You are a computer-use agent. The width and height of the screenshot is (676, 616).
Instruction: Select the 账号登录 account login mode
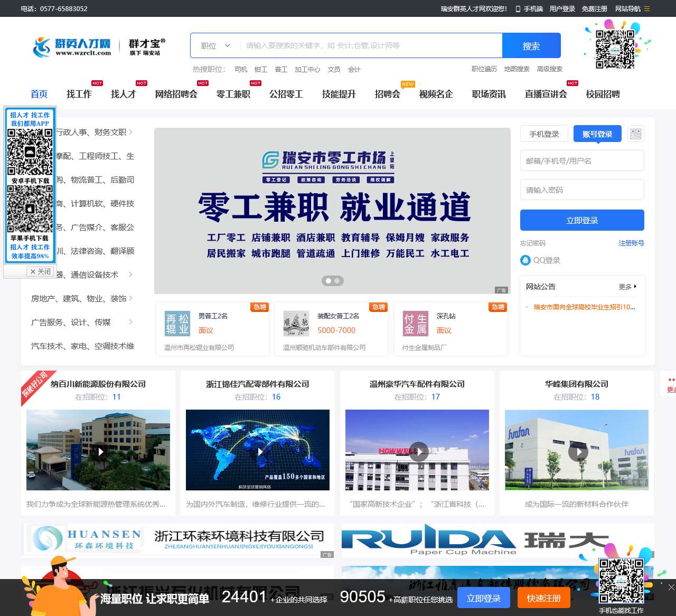click(597, 134)
